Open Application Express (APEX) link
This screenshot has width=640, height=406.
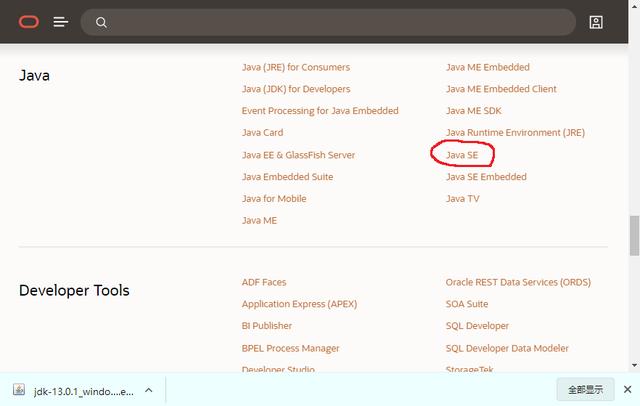point(299,304)
